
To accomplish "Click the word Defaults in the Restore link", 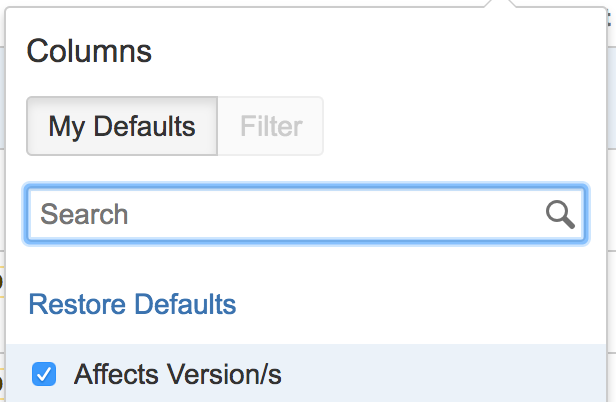I will 185,304.
